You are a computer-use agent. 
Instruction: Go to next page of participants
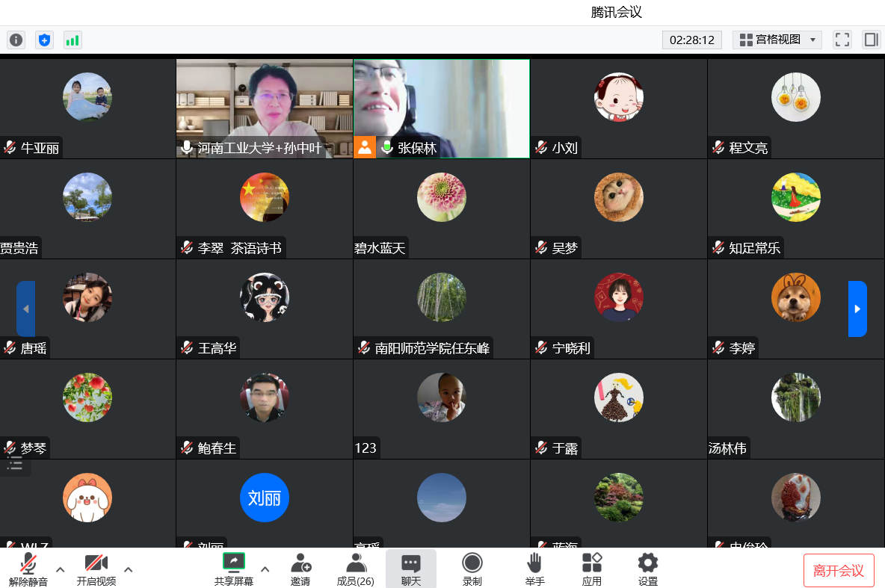click(857, 309)
